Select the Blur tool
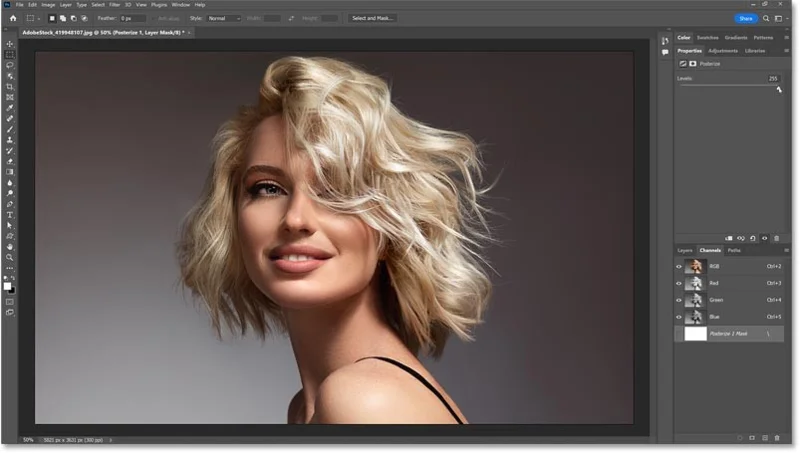 (10, 183)
